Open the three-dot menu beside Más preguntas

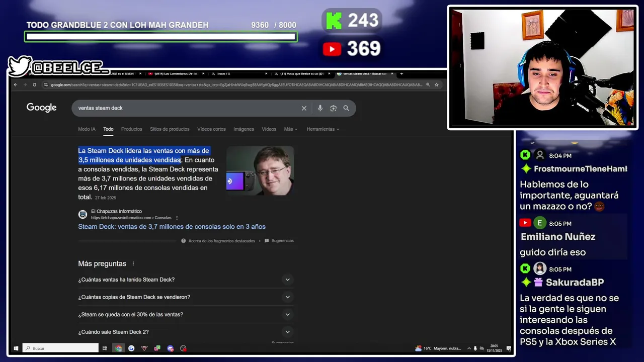coord(133,263)
